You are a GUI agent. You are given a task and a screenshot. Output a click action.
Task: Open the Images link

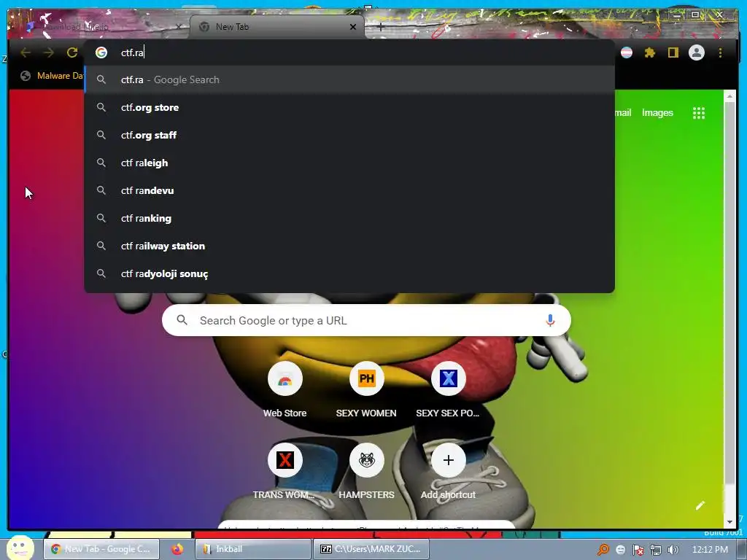pyautogui.click(x=657, y=113)
